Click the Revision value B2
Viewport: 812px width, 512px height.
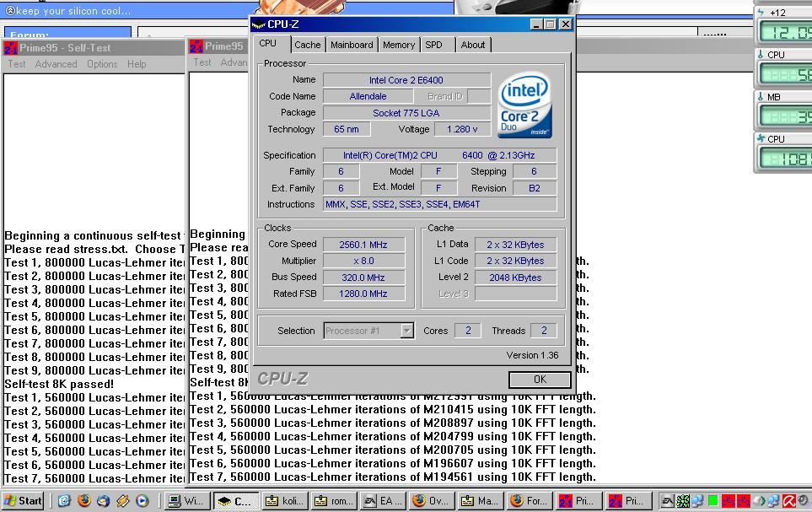click(x=535, y=188)
